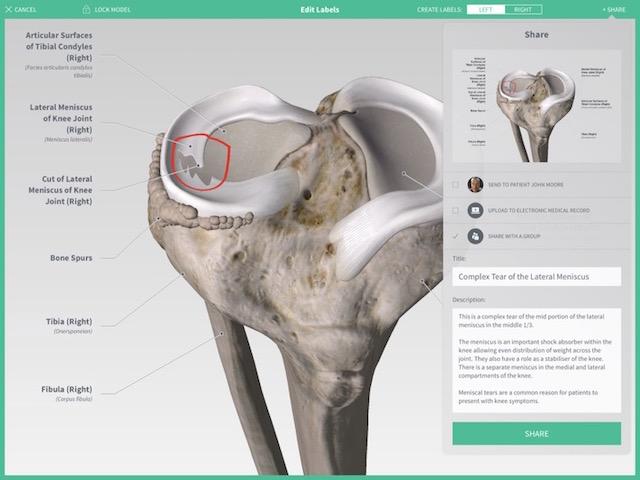
Task: Click 'Send to patient John Moore' text
Action: (526, 185)
